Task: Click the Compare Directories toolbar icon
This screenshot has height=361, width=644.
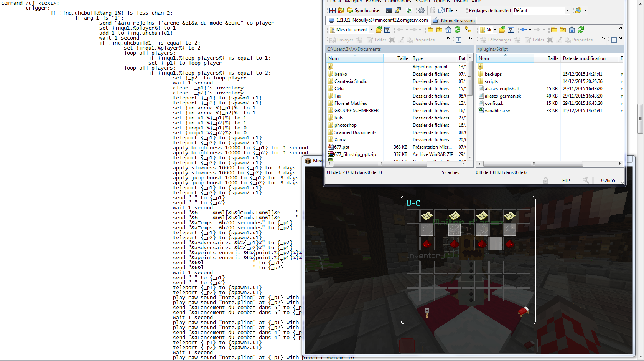Action: (333, 10)
